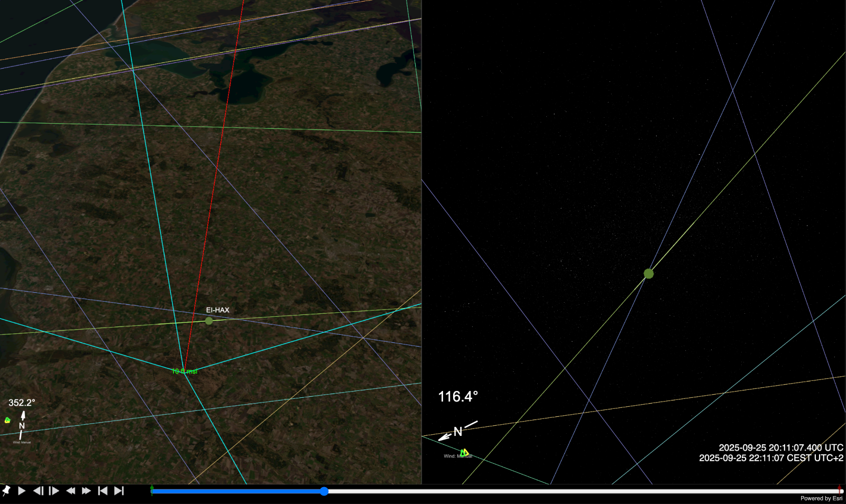Click the red end marker on the timeline
The image size is (846, 504).
(840, 489)
